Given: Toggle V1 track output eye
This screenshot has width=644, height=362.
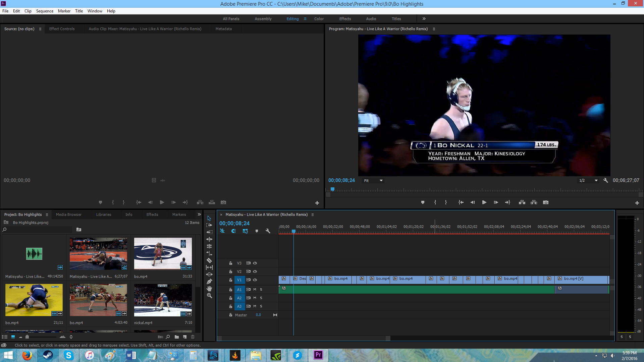Looking at the screenshot, I should pos(255,280).
